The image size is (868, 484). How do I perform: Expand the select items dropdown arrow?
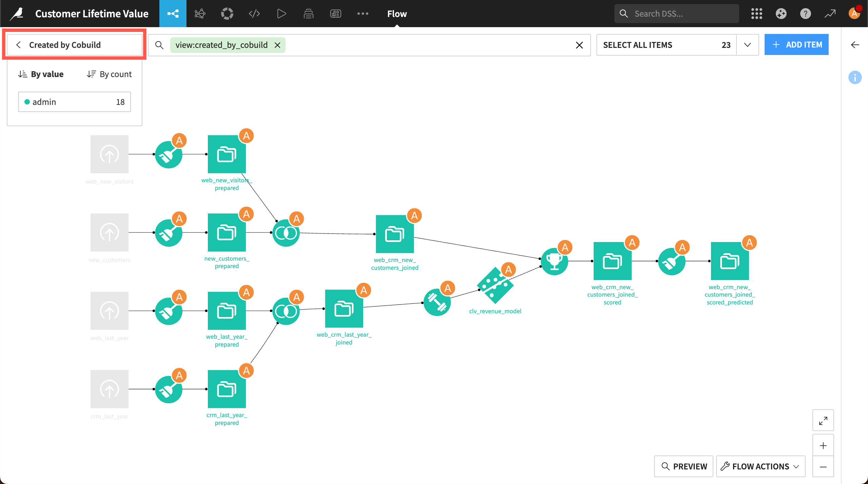point(748,45)
